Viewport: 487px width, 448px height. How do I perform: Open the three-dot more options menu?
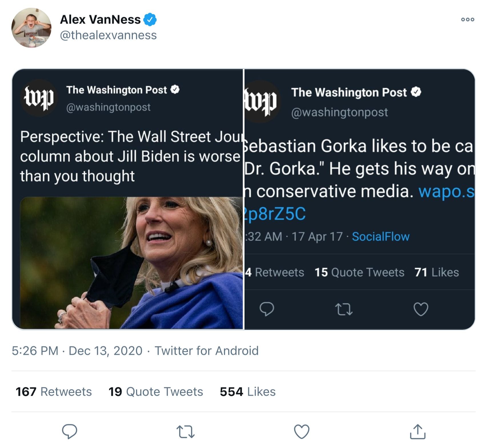(x=468, y=19)
